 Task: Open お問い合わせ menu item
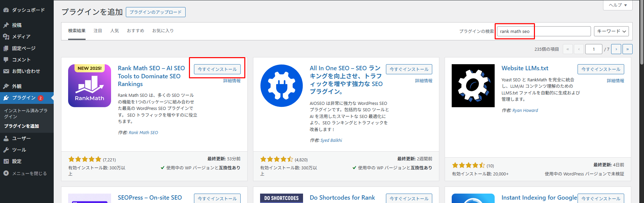(27, 71)
